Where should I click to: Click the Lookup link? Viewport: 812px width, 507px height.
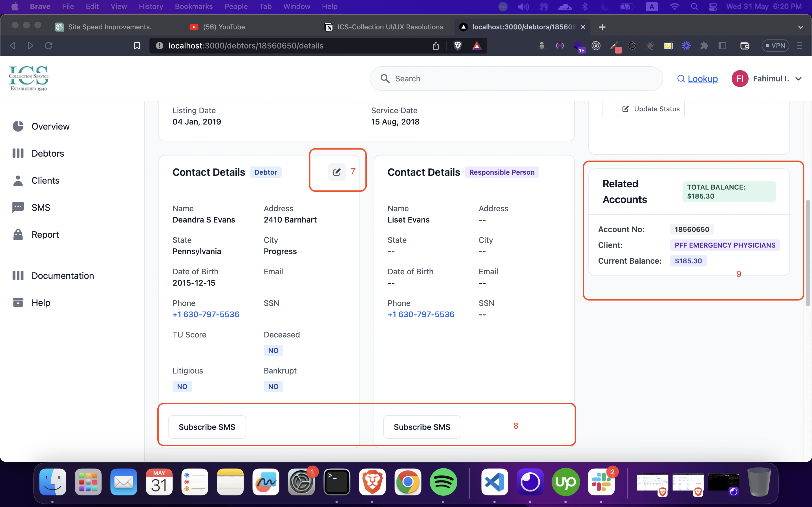(703, 79)
